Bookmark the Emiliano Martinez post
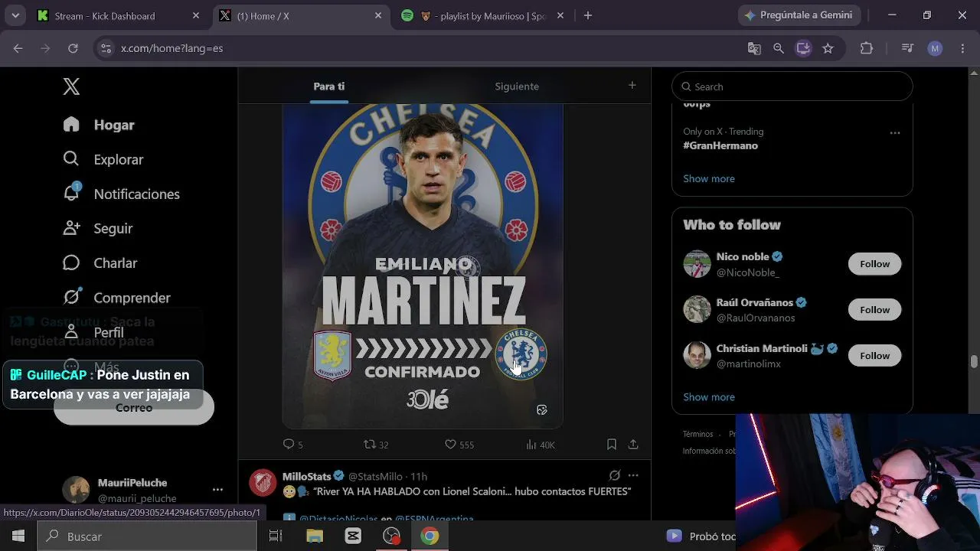 coord(612,444)
